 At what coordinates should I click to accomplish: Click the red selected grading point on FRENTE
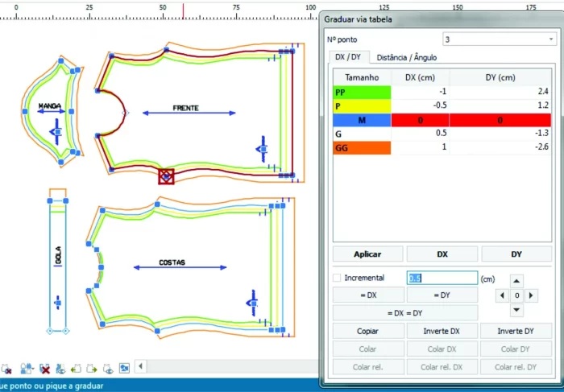tap(166, 175)
